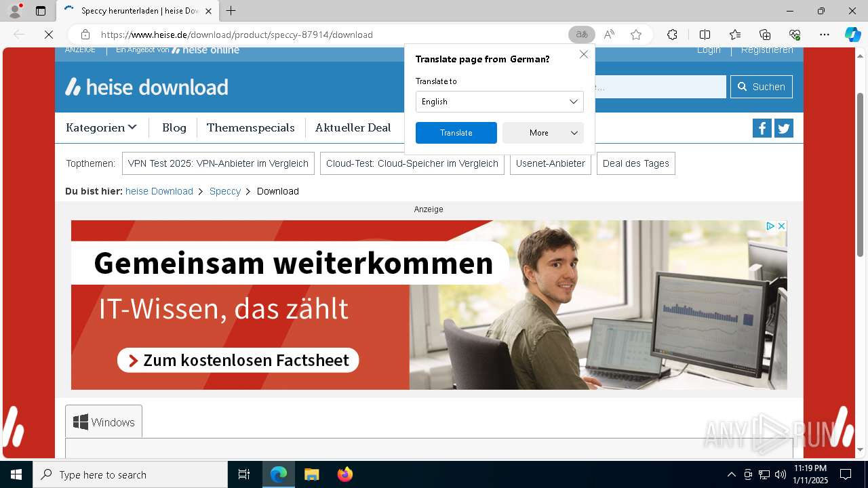
Task: Show hidden tray icons
Action: tap(731, 474)
